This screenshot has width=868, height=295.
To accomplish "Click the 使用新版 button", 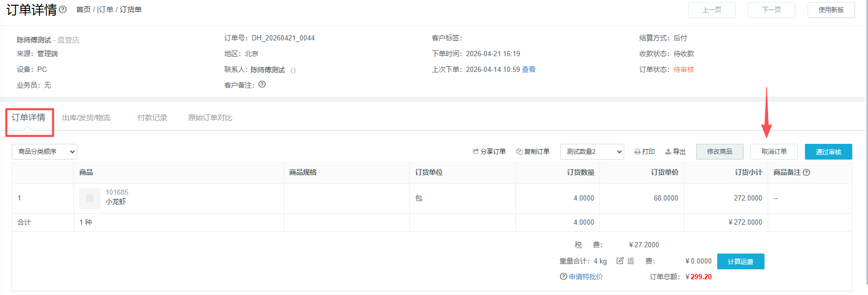I will [x=831, y=10].
